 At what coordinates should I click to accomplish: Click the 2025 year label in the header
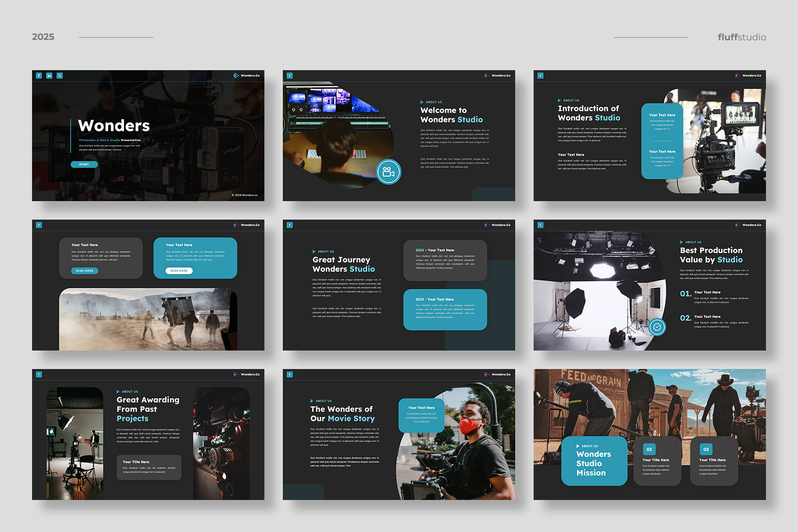[x=43, y=37]
